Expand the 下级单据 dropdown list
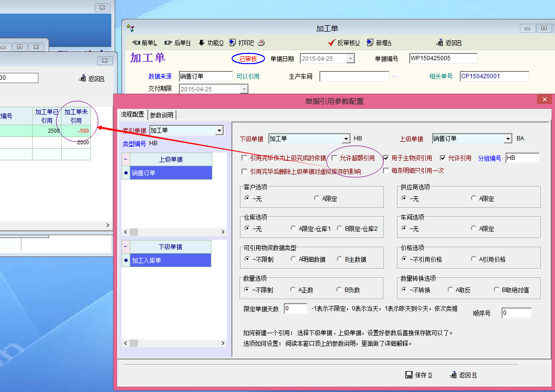The image size is (555, 392). tap(346, 138)
